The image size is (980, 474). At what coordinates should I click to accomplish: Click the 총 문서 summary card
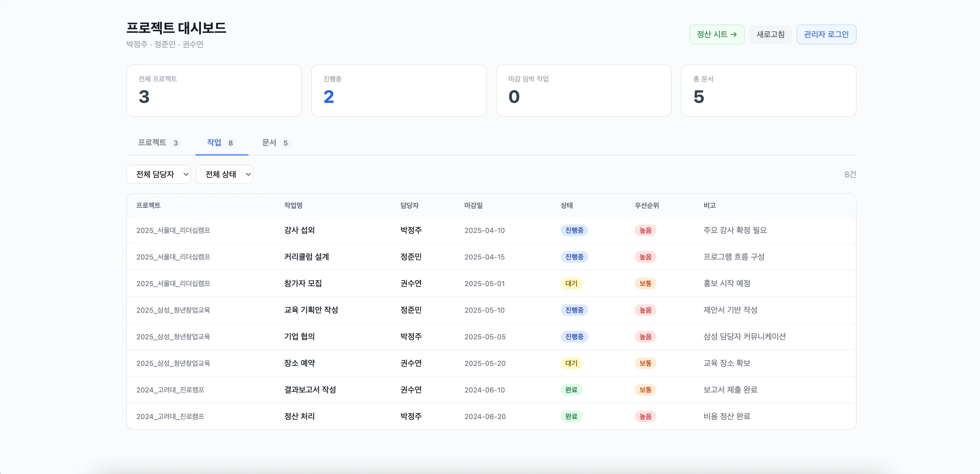(768, 91)
